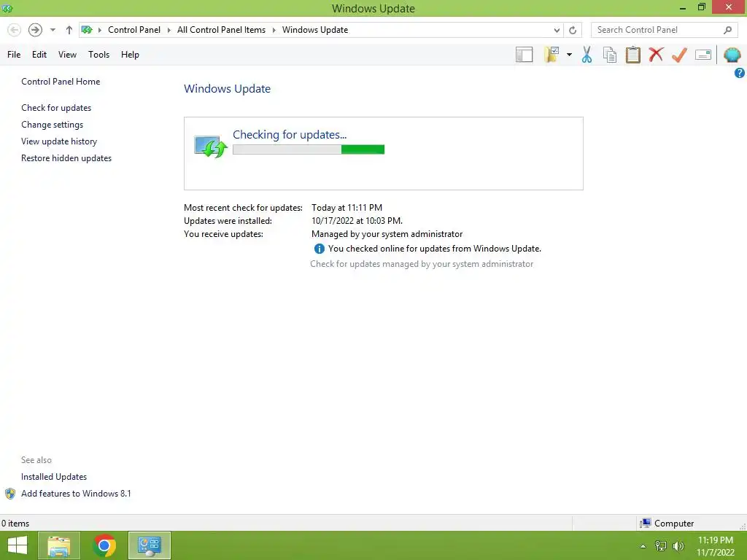Viewport: 747px width, 560px height.
Task: Open the blue Help question mark
Action: pos(740,73)
